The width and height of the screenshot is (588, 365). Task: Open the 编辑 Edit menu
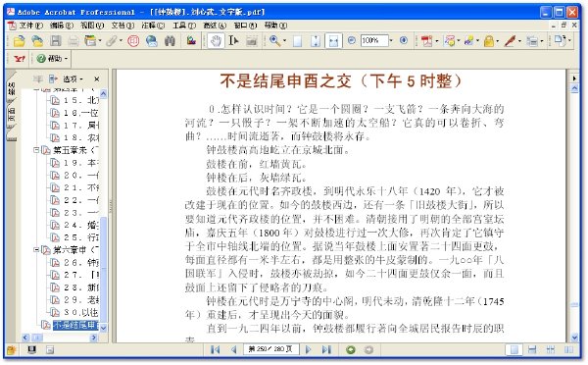click(x=62, y=26)
